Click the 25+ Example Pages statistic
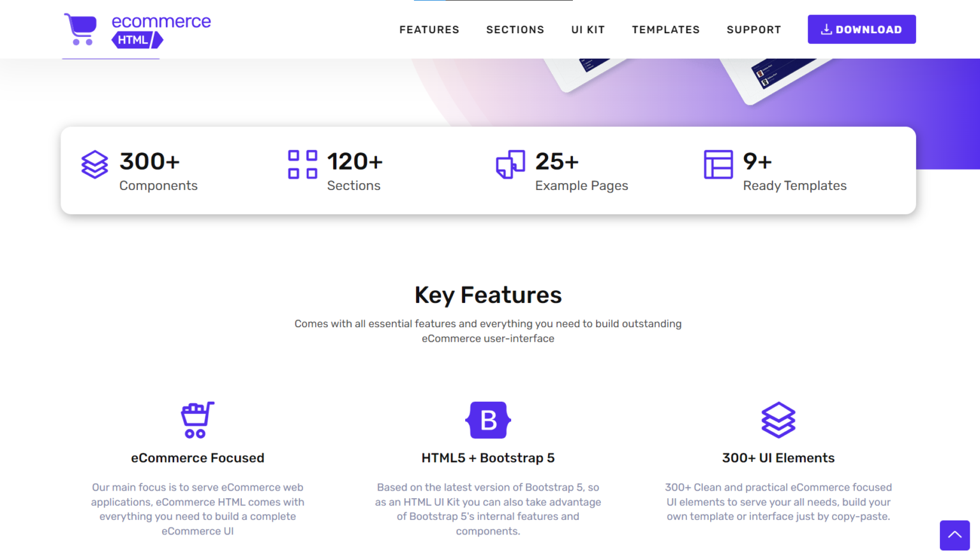 tap(557, 161)
